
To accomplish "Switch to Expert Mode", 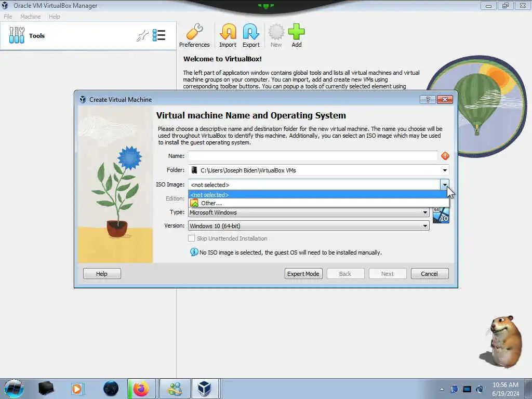I will point(303,274).
